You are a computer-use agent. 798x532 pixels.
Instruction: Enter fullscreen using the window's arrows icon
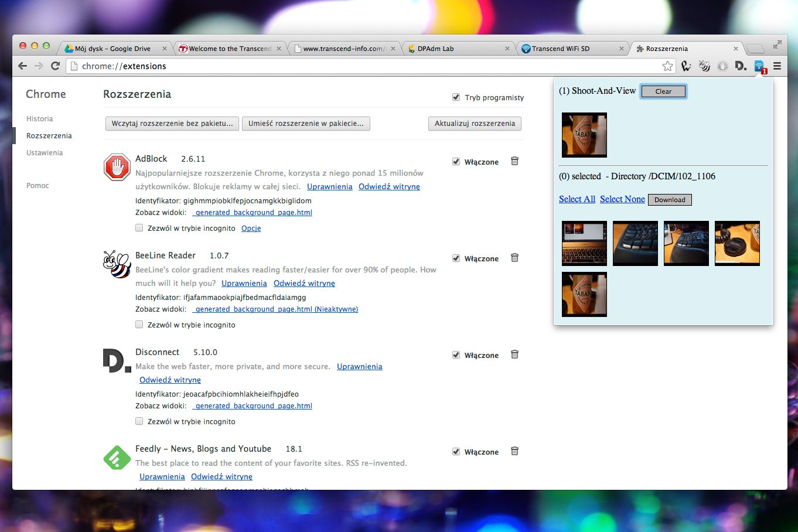click(x=777, y=45)
